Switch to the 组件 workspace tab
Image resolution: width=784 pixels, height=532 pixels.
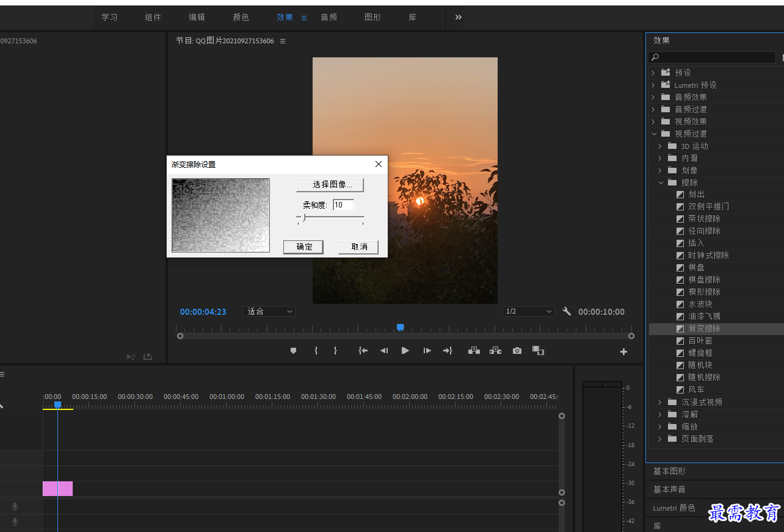[153, 17]
